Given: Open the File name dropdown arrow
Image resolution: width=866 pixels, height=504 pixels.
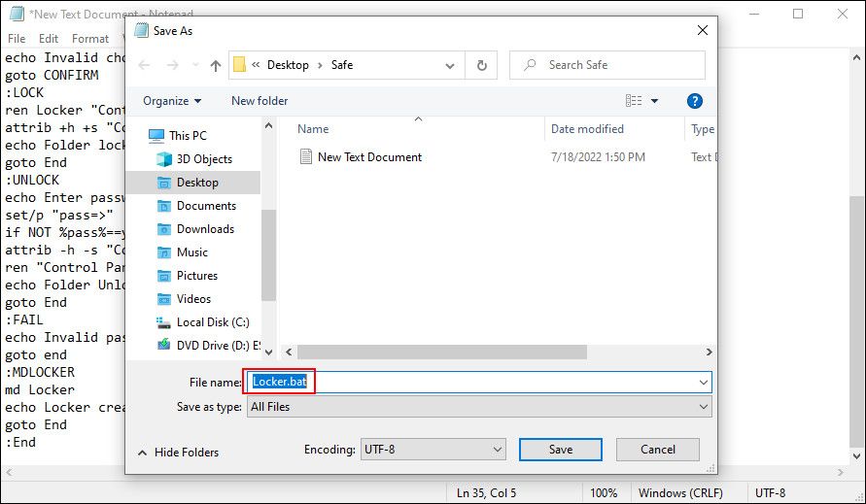Looking at the screenshot, I should tap(703, 382).
